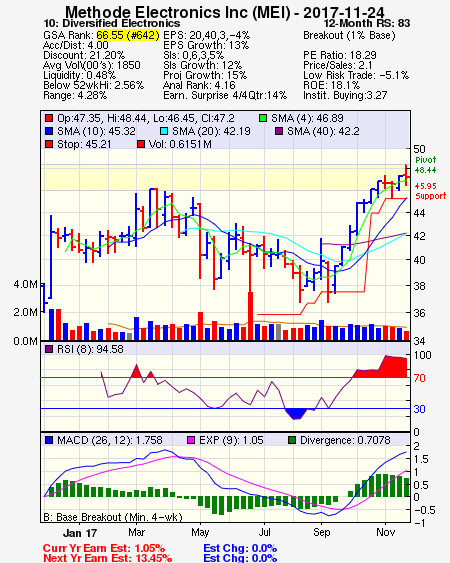Click the 'Divergence: 0.7078' legend text
This screenshot has height=563, width=450.
[x=345, y=440]
